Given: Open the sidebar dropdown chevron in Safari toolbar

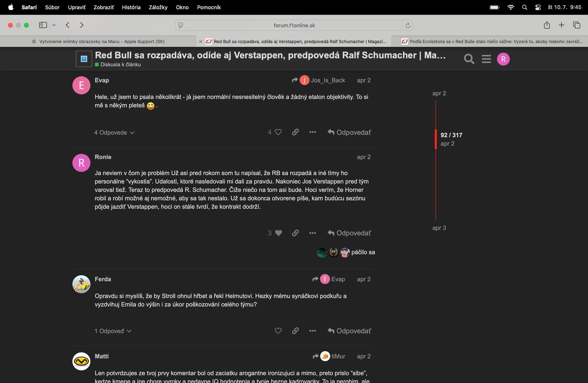Looking at the screenshot, I should (54, 25).
